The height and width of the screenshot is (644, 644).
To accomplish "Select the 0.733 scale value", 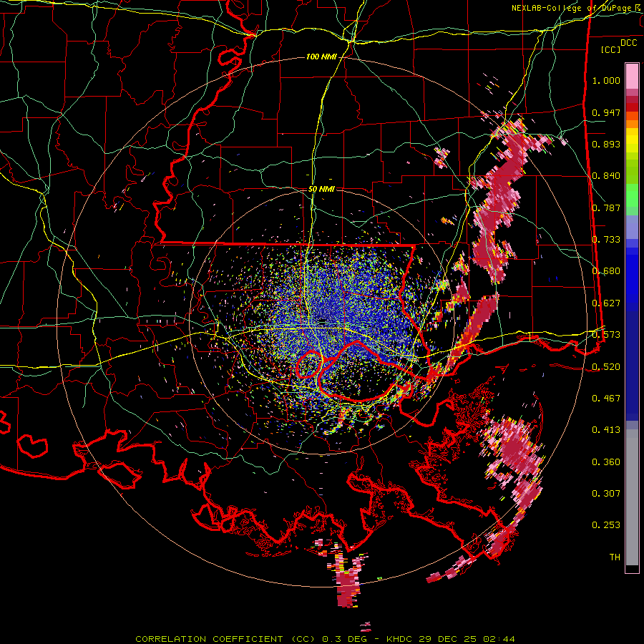I will (606, 240).
